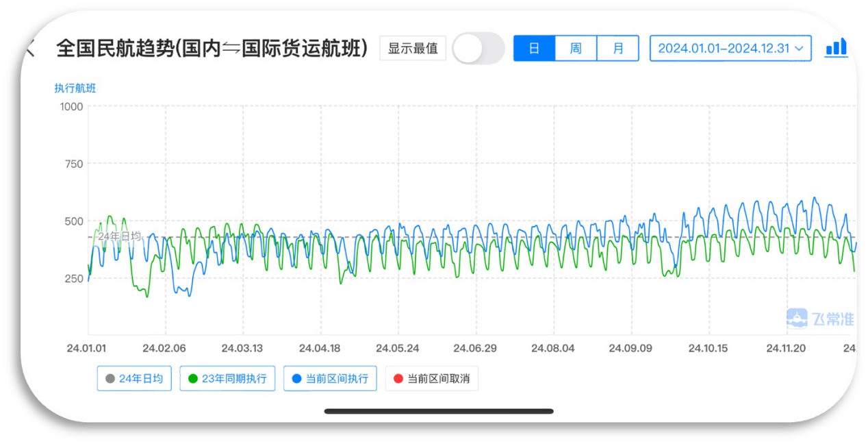868x444 pixels.
Task: Click the 24.11.20 x-axis date
Action: [786, 347]
